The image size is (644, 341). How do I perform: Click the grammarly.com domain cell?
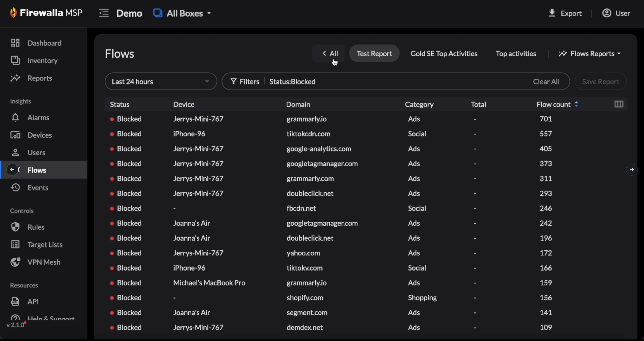(310, 178)
